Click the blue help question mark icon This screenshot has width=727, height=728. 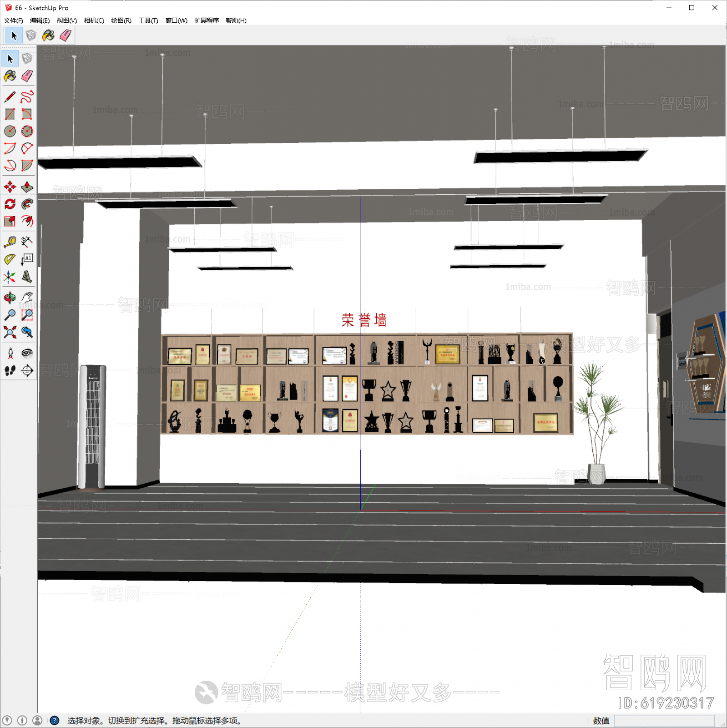[x=55, y=721]
